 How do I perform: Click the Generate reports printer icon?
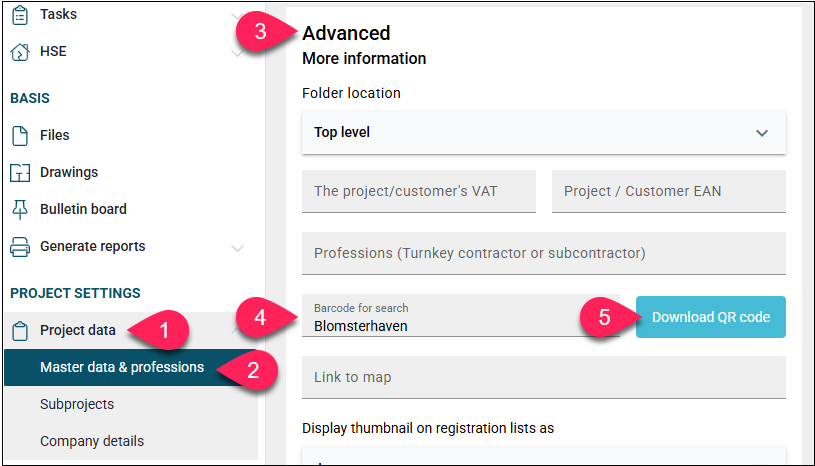click(20, 247)
